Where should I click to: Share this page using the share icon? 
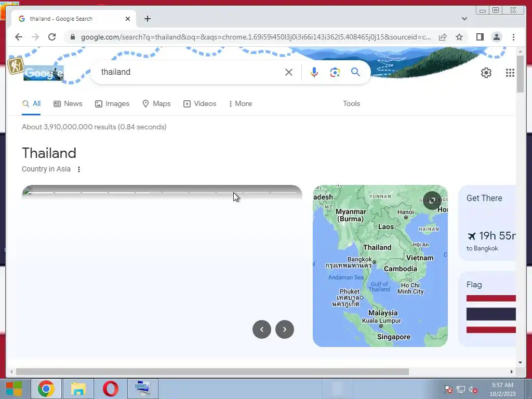443,37
